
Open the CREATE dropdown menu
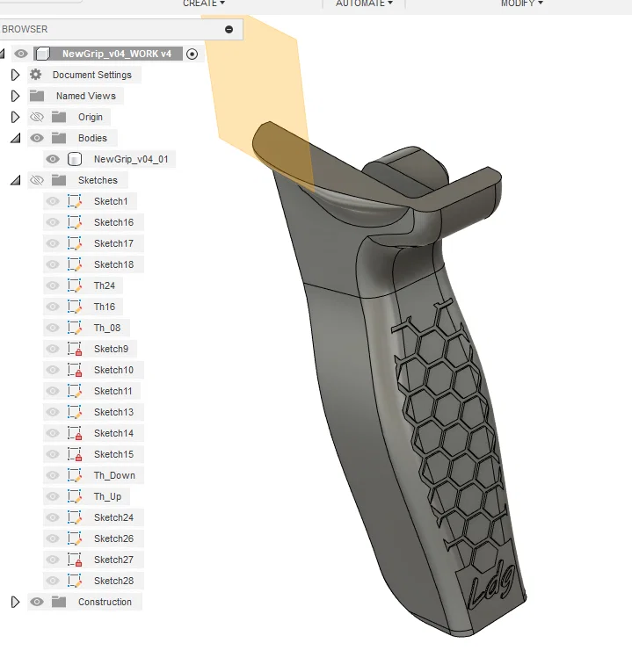point(204,4)
